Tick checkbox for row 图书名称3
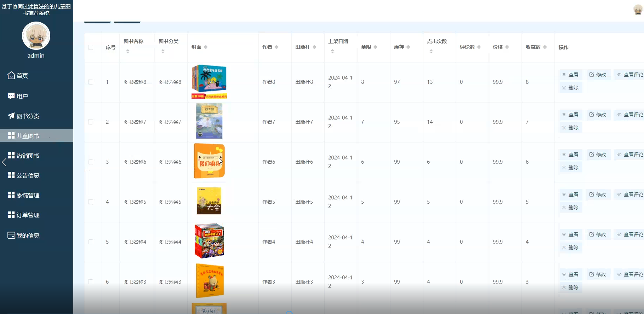This screenshot has width=644, height=314. pos(91,282)
